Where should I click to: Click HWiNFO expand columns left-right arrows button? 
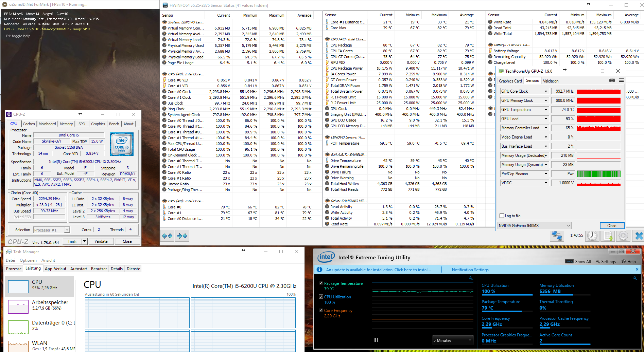pyautogui.click(x=167, y=236)
